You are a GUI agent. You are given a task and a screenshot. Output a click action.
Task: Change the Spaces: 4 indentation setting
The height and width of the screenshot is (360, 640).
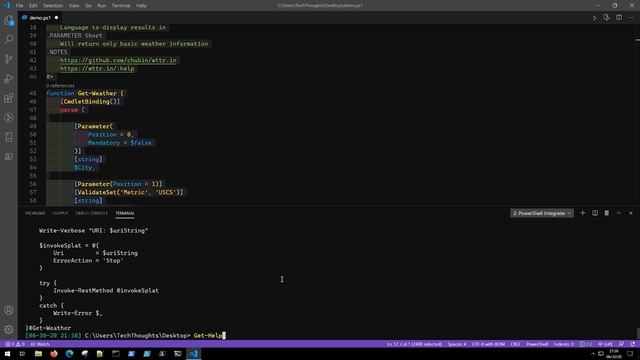457,344
